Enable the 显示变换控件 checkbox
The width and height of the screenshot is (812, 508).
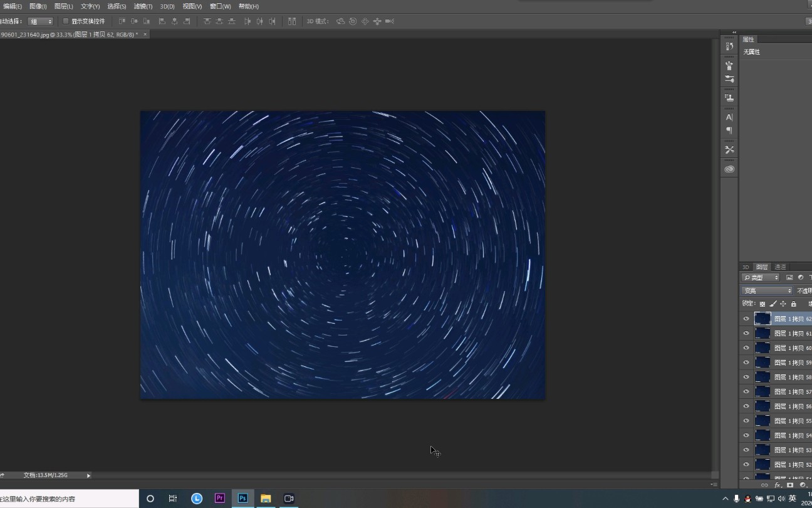coord(66,21)
